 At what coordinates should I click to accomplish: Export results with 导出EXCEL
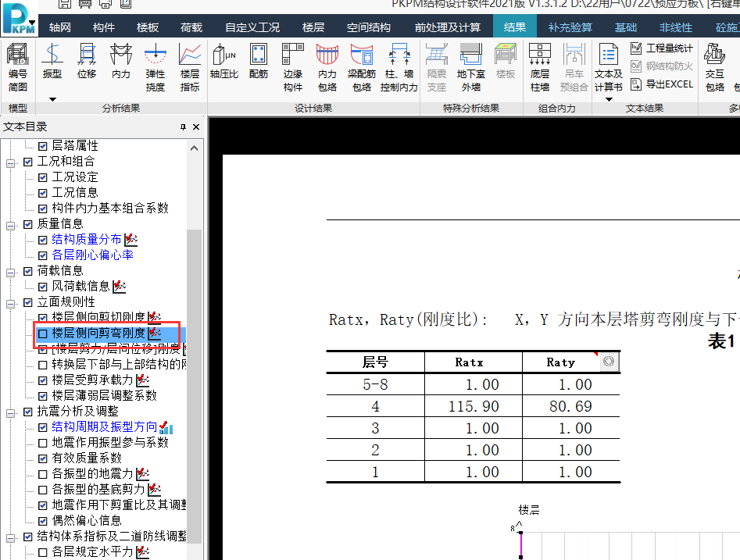[662, 84]
